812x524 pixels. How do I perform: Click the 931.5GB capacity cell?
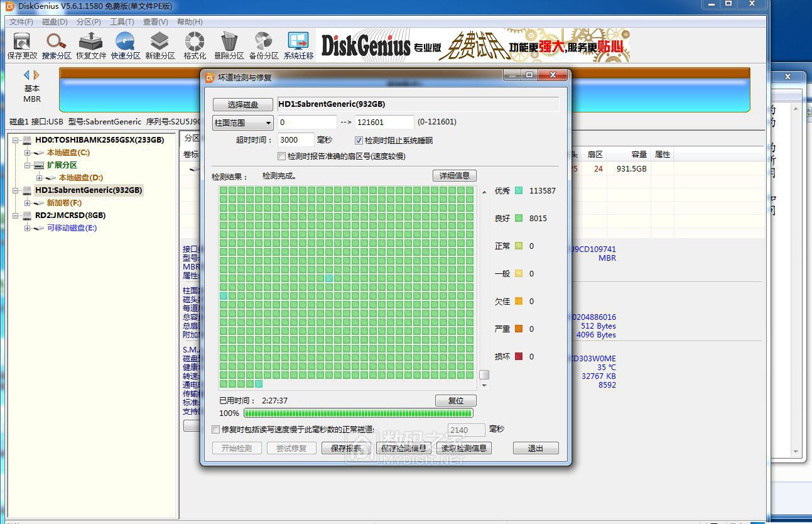click(x=631, y=169)
